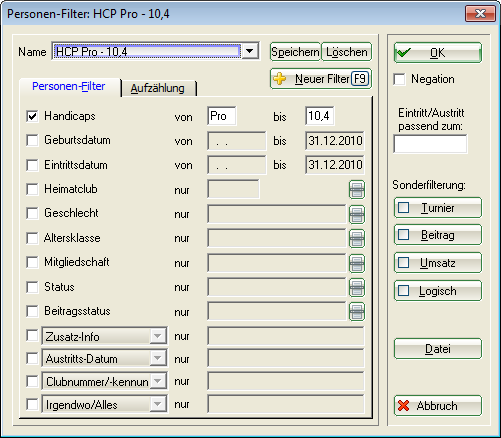Expand the filter Name dropdown
Screen dimensions: 501x438
point(250,51)
